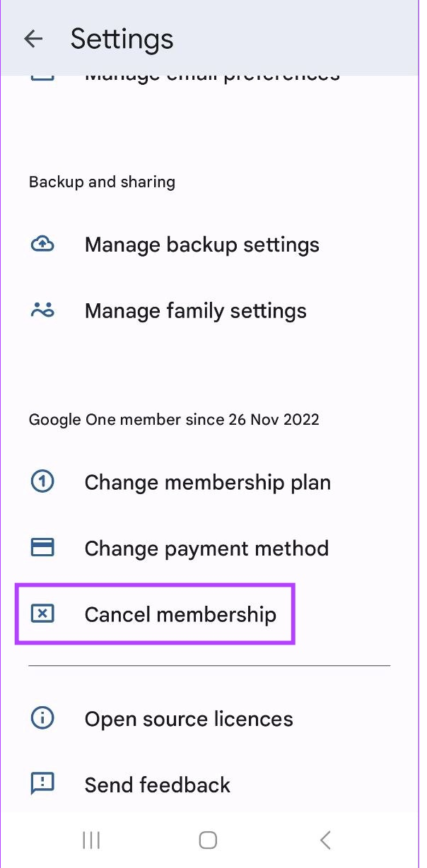The width and height of the screenshot is (427, 868).
Task: Click the payment card icon
Action: point(42,547)
